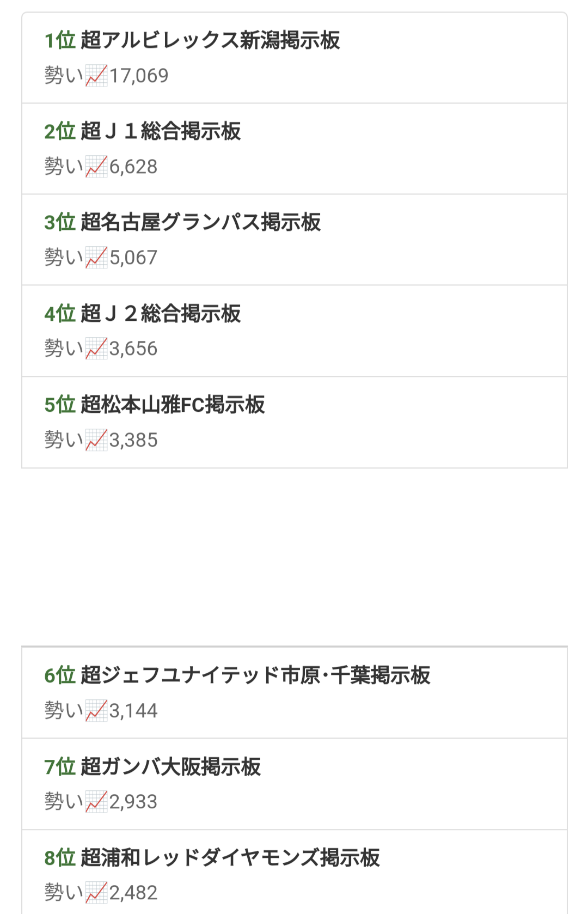Click the trend chart icon beside 6,628

(x=96, y=167)
